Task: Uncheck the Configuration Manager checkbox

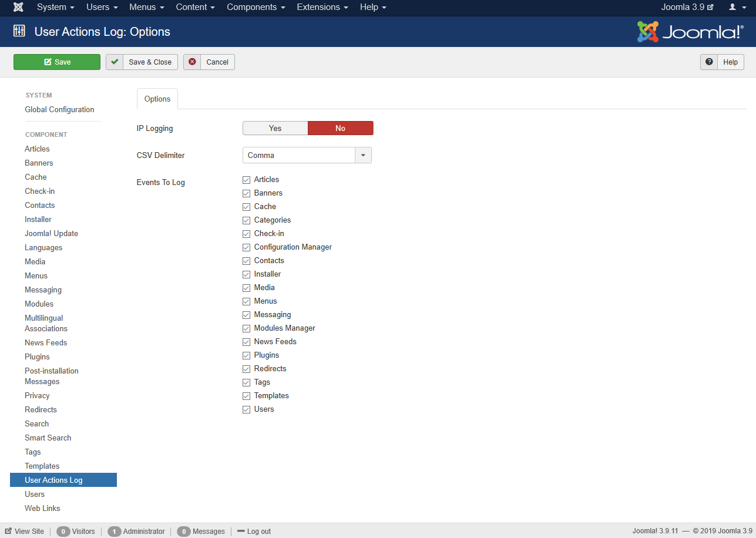Action: pos(247,247)
